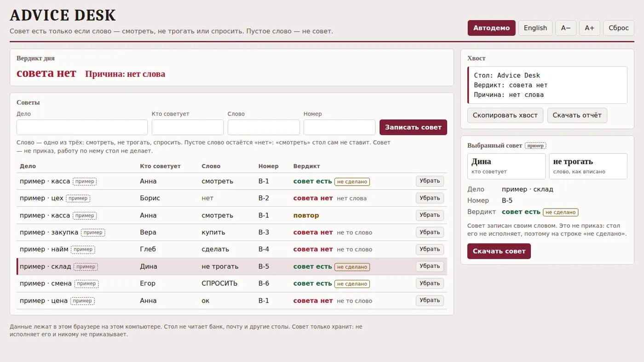Remove the пример · закупка row with Убрать
644x362 pixels.
click(430, 232)
